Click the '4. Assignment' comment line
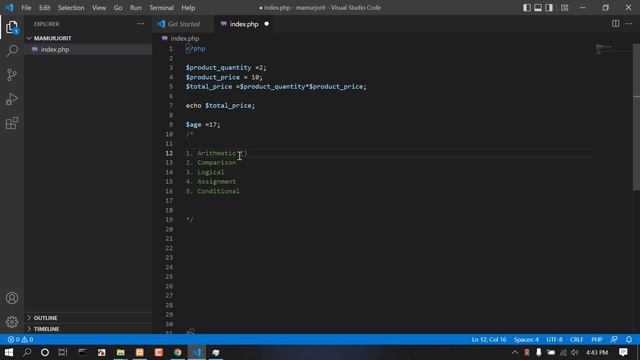Image resolution: width=640 pixels, height=360 pixels. (211, 182)
